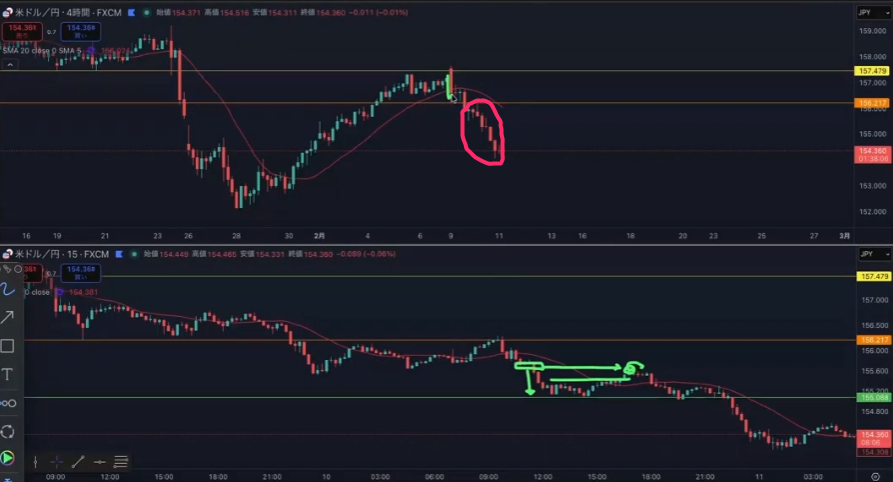Screen dimensions: 893x482
Task: Select the text annotation tool
Action: [x=8, y=374]
